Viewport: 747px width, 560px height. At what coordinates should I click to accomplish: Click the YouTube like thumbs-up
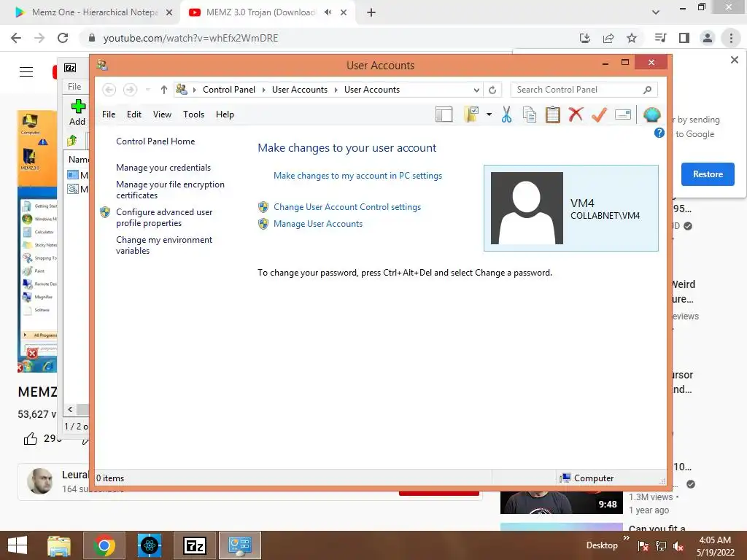(31, 438)
